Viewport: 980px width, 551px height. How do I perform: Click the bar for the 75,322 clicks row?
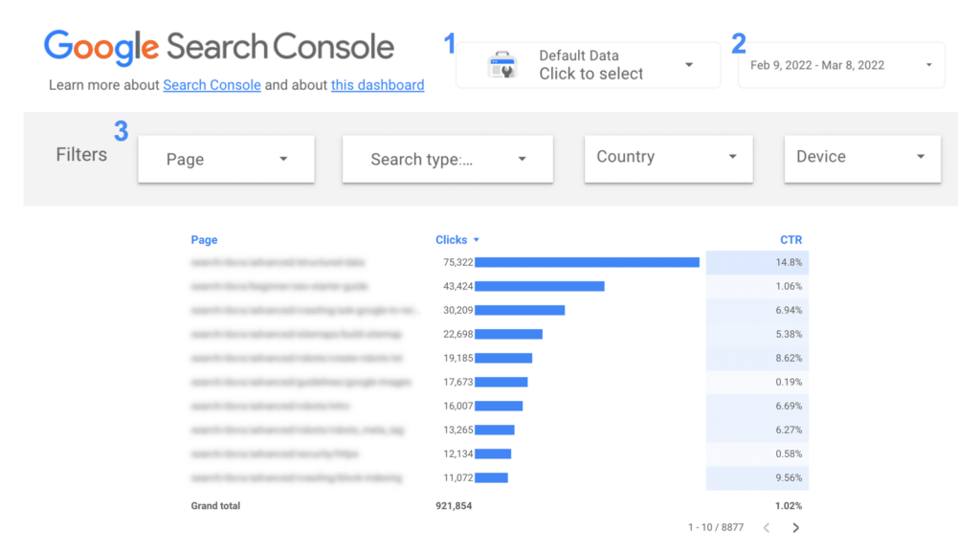tap(587, 262)
